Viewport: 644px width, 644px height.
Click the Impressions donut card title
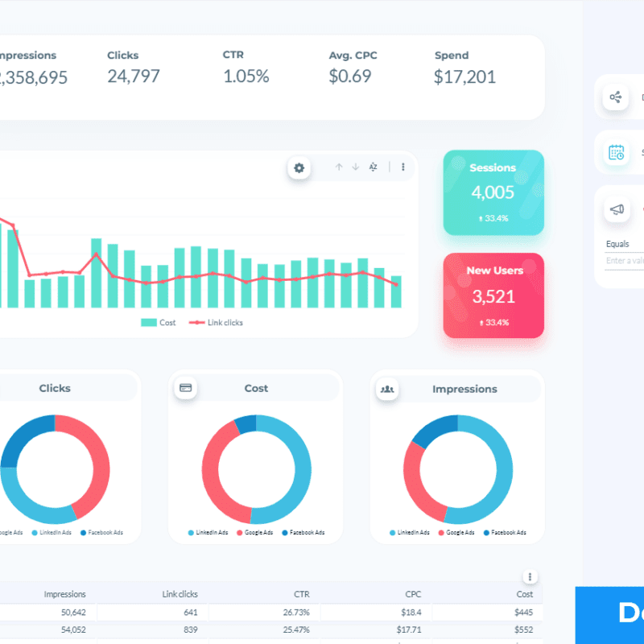tap(464, 389)
